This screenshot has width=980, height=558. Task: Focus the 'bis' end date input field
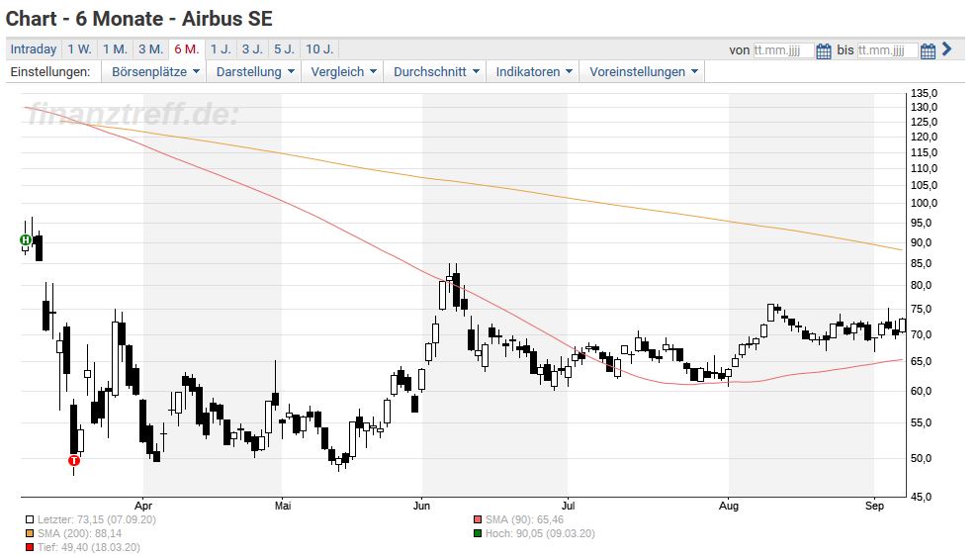pyautogui.click(x=888, y=50)
